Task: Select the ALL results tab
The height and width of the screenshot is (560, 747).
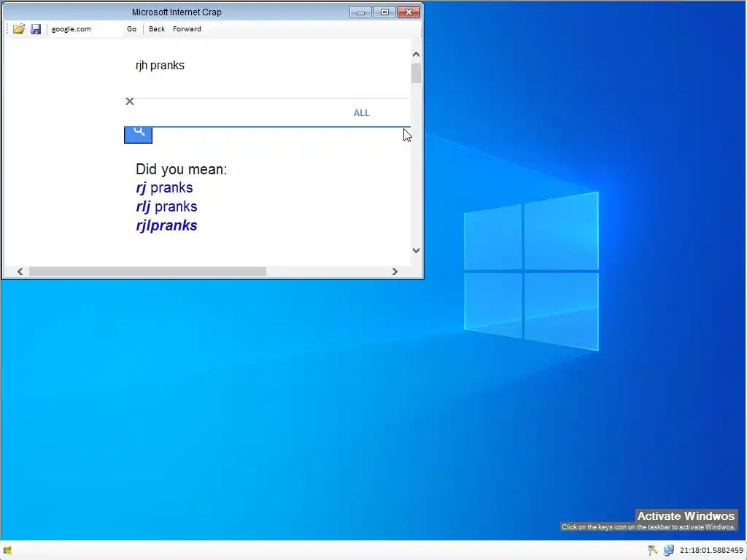Action: (362, 113)
